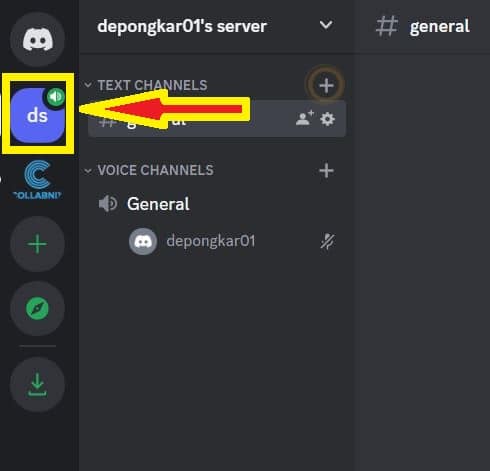This screenshot has height=471, width=490.
Task: Click Download Apps icon
Action: (x=37, y=384)
